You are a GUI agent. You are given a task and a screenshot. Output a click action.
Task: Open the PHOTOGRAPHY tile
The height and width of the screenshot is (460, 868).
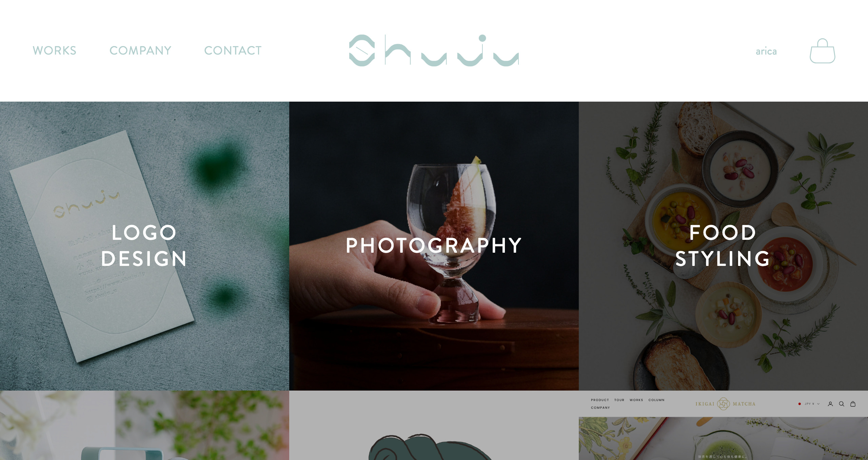(434, 246)
